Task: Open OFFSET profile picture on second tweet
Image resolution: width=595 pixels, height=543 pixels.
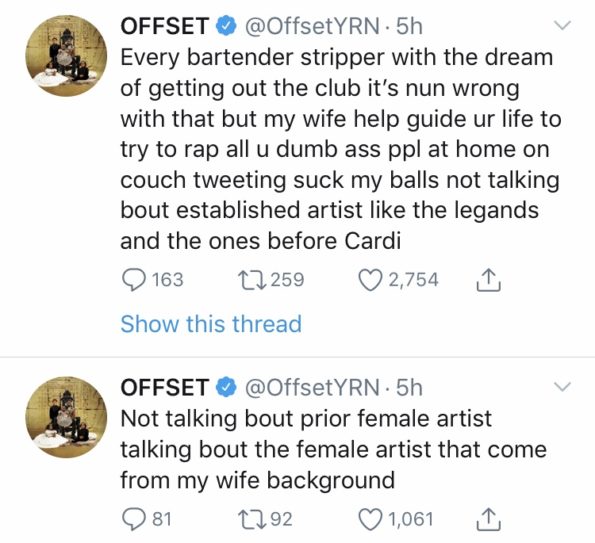Action: (66, 417)
